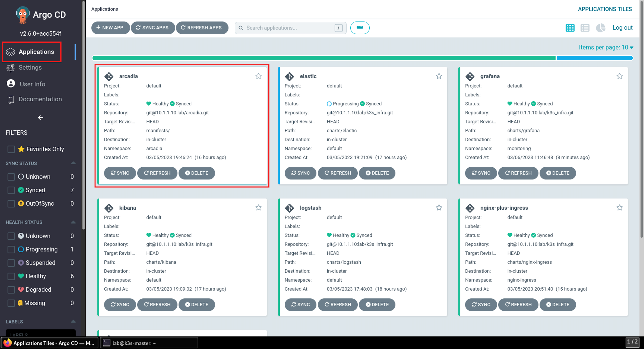
Task: Click the sidebar vertical scrollbar
Action: point(83,115)
